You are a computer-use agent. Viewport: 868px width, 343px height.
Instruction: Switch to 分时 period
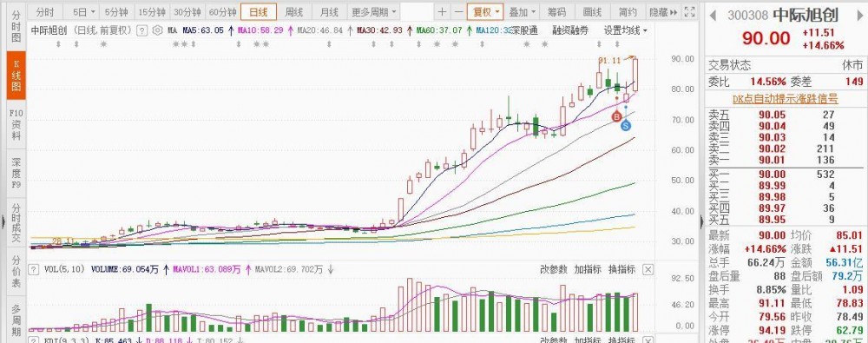pos(45,11)
